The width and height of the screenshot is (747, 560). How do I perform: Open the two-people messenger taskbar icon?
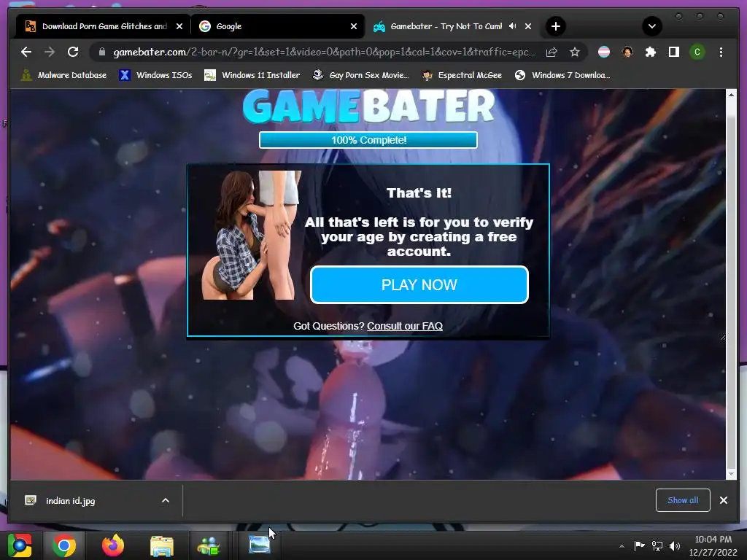pos(209,545)
